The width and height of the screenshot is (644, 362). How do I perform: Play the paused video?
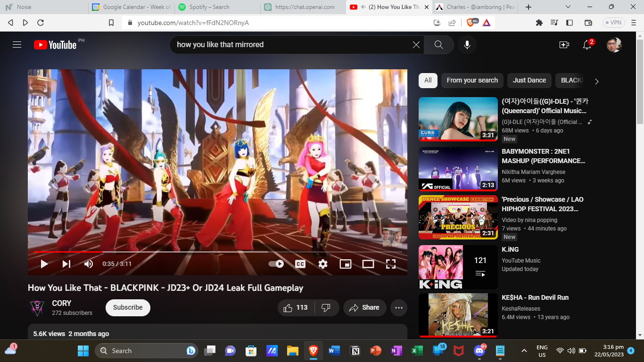(x=44, y=264)
